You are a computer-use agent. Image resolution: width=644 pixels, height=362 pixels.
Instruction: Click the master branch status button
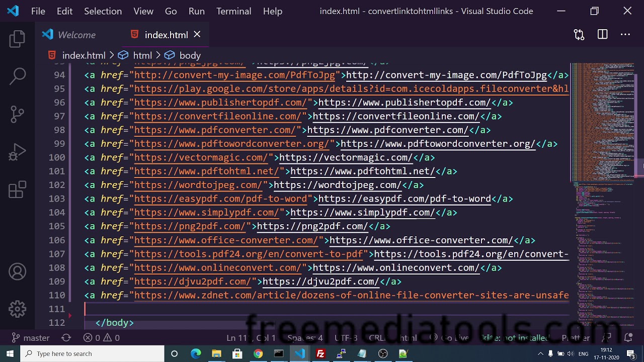coord(31,338)
